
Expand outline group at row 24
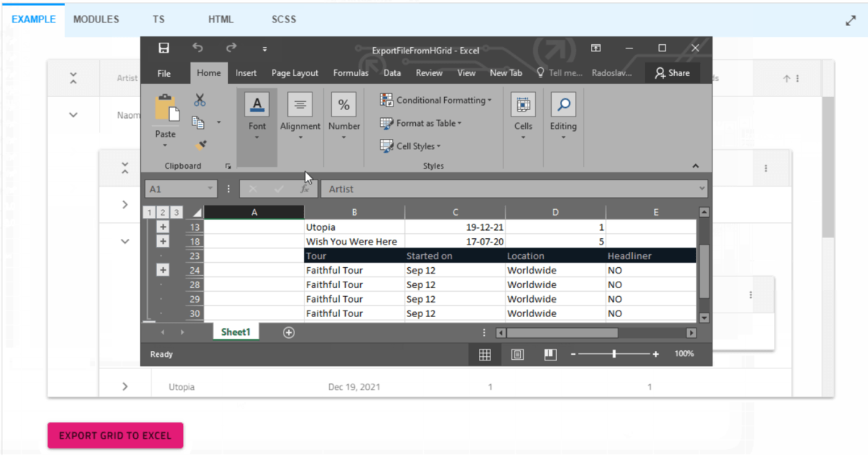(163, 270)
